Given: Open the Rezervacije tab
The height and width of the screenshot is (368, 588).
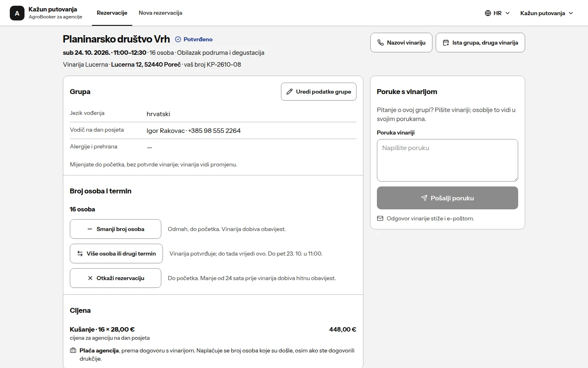Looking at the screenshot, I should tap(112, 13).
